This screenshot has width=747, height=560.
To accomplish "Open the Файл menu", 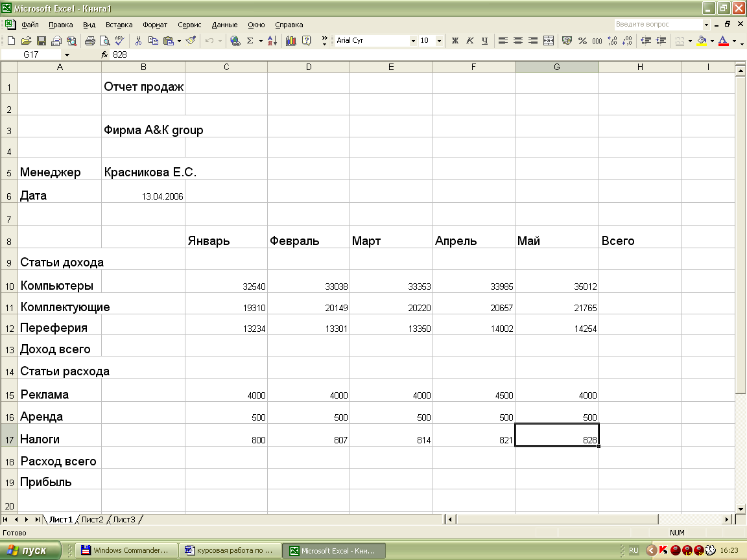I will 30,25.
